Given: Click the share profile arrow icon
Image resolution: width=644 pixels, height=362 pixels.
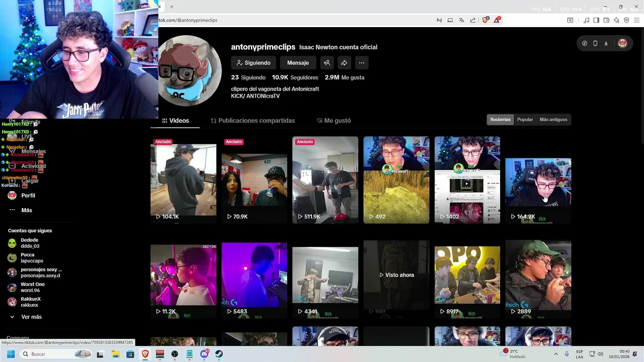Looking at the screenshot, I should (344, 63).
